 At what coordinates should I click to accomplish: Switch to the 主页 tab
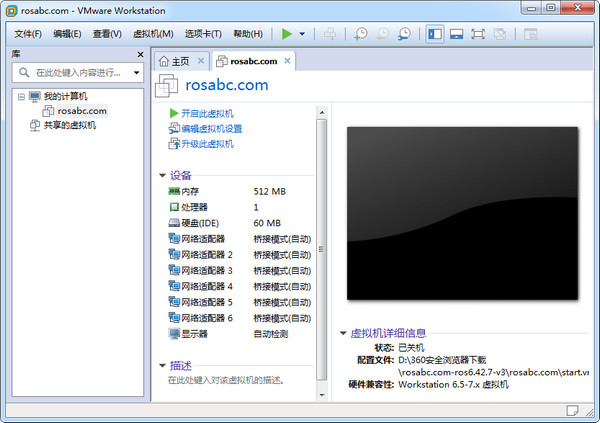coord(181,61)
